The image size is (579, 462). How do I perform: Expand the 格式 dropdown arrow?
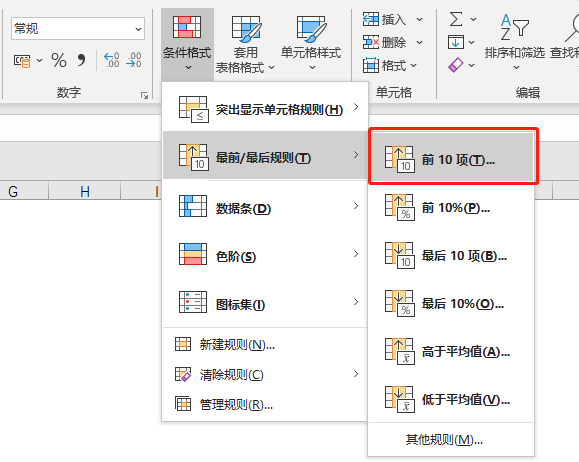[414, 66]
